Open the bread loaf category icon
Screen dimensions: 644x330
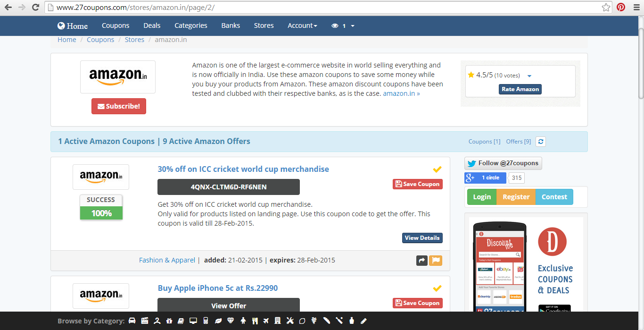[327, 321]
